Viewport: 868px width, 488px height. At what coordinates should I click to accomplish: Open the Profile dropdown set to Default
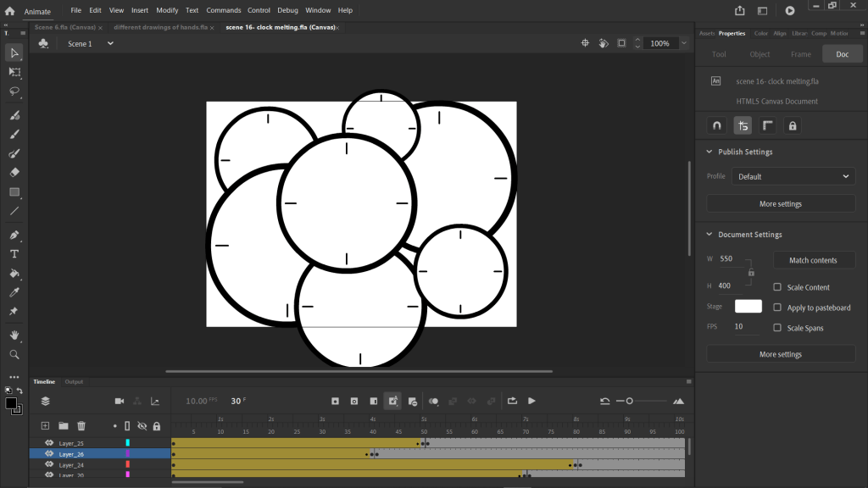793,176
